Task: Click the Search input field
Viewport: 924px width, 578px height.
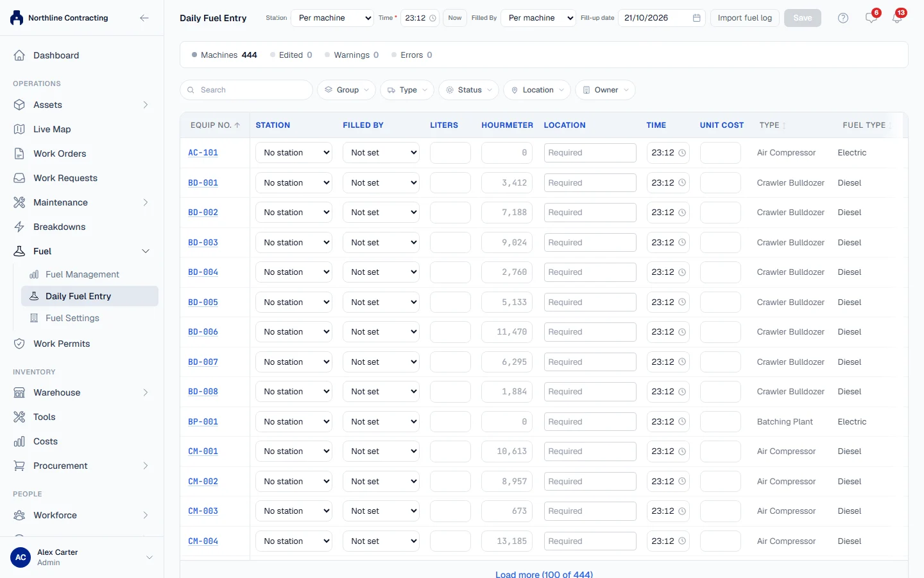Action: 246,90
